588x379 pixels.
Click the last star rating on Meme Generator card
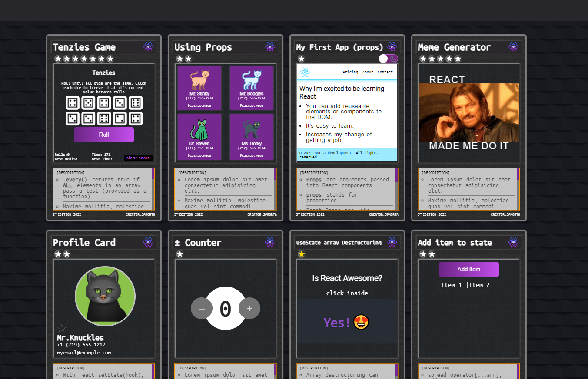tap(458, 59)
